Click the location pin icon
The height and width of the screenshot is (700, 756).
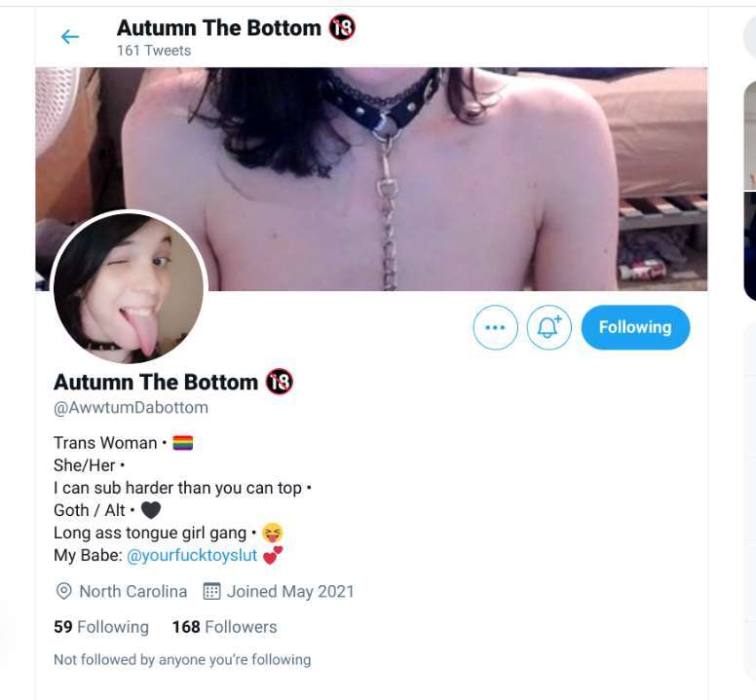[x=63, y=591]
